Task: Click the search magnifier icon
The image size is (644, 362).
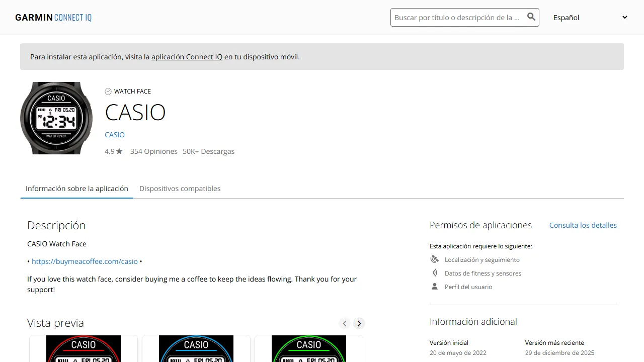Action: pos(531,17)
